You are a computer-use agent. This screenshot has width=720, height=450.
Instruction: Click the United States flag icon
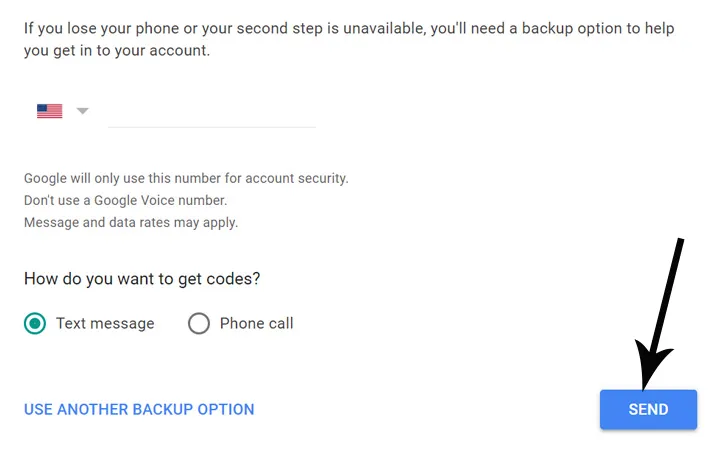pos(49,111)
